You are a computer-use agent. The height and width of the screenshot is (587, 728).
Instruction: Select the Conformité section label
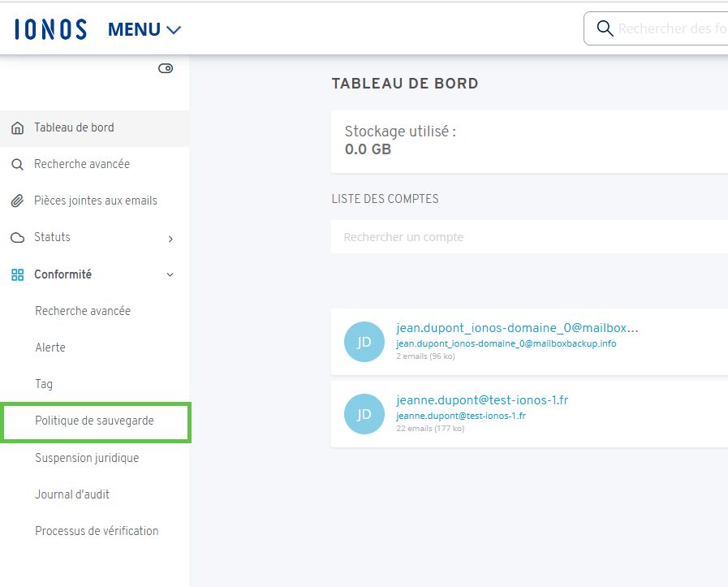click(x=62, y=274)
